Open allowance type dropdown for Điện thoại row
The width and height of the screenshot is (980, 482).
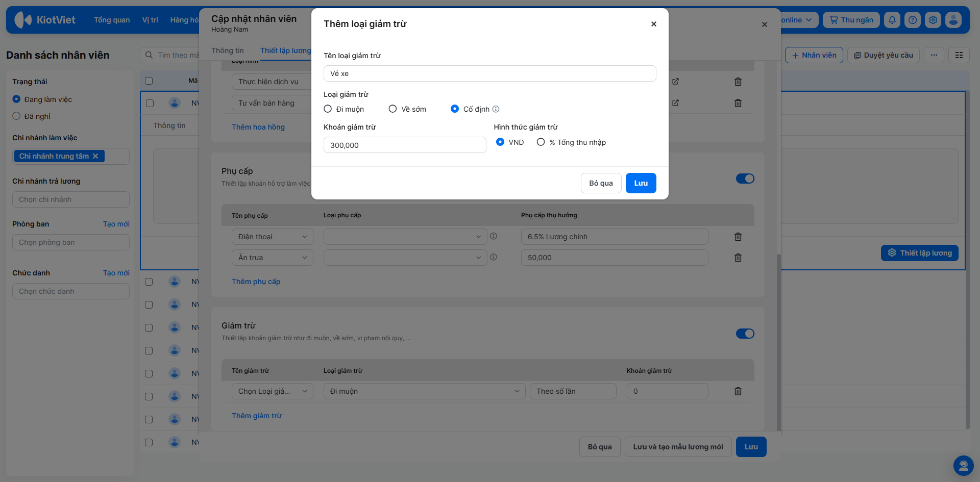click(x=405, y=237)
